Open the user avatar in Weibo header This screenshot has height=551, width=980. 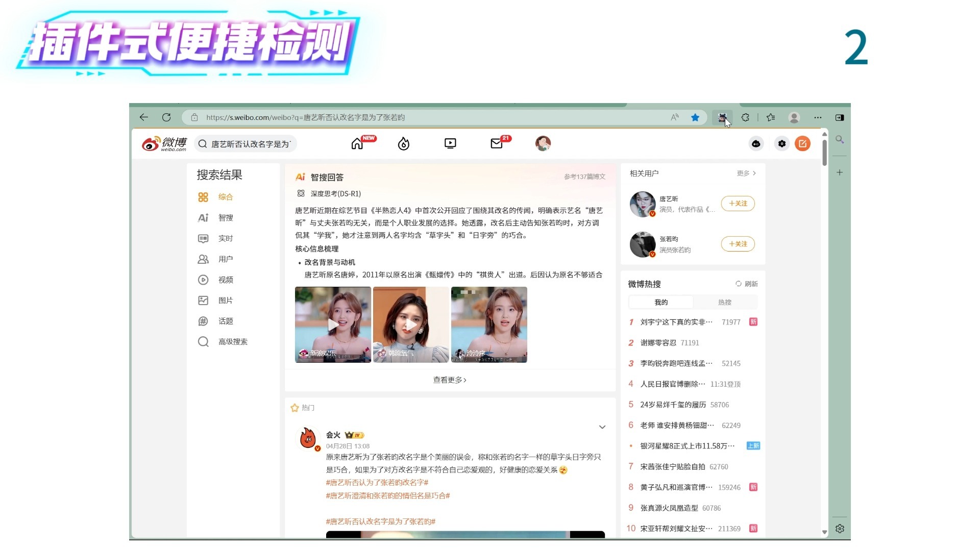coord(543,143)
